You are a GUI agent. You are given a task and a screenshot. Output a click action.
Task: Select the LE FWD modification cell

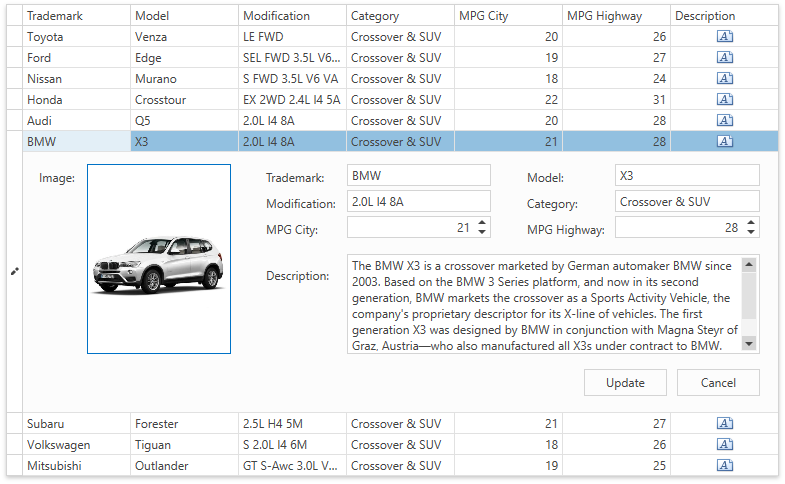292,37
